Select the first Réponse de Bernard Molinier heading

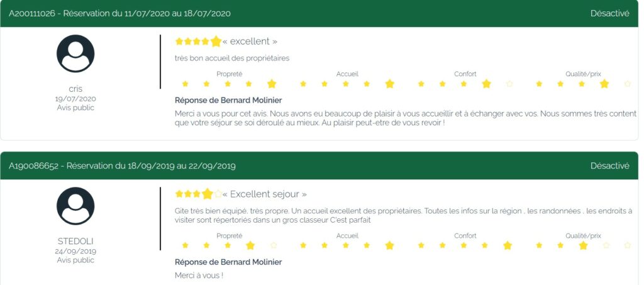(228, 100)
